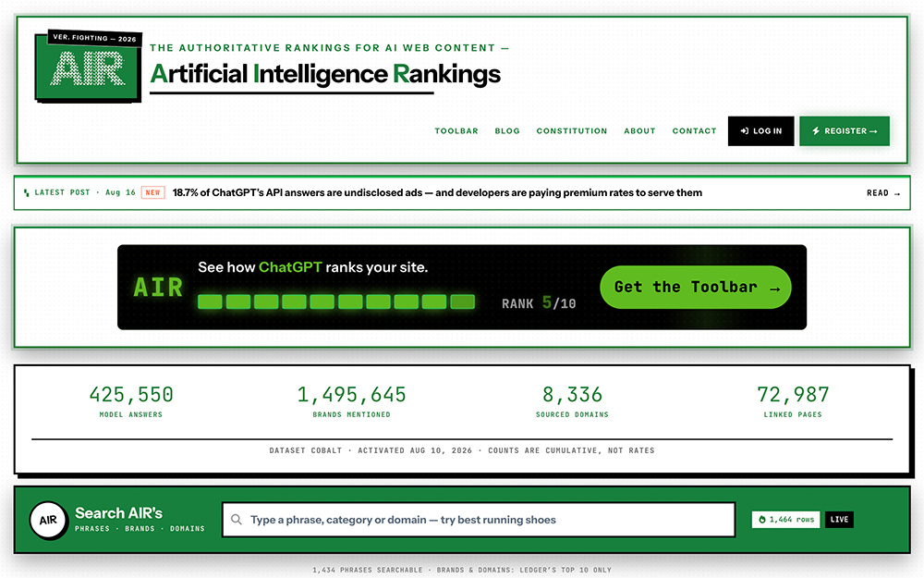Click the Get the Toolbar button
The height and width of the screenshot is (578, 924).
[696, 288]
